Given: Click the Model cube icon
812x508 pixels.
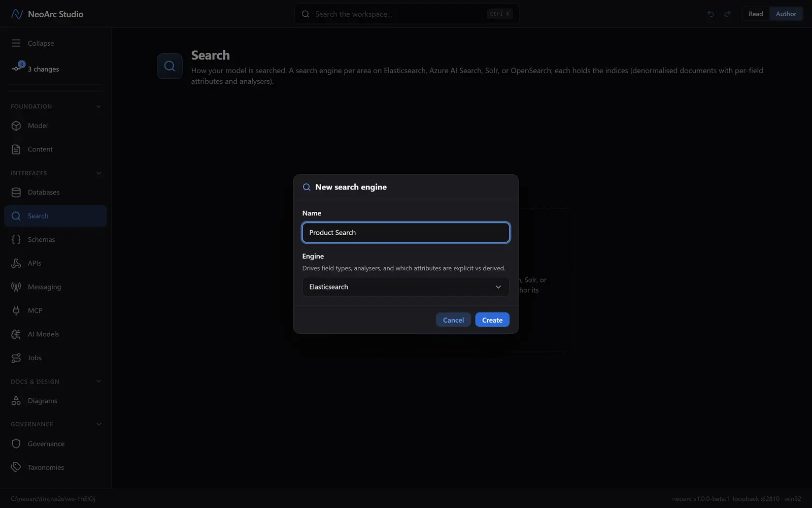Looking at the screenshot, I should click(16, 125).
